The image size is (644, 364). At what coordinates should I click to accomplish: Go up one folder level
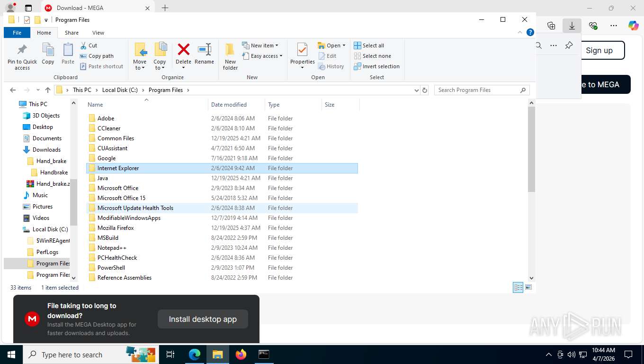(48, 90)
